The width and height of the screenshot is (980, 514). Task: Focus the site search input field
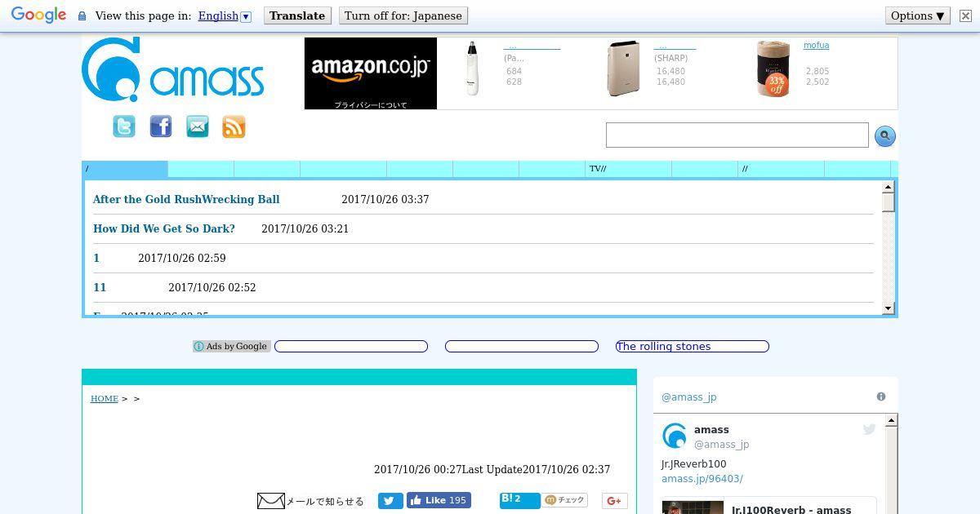tap(737, 135)
